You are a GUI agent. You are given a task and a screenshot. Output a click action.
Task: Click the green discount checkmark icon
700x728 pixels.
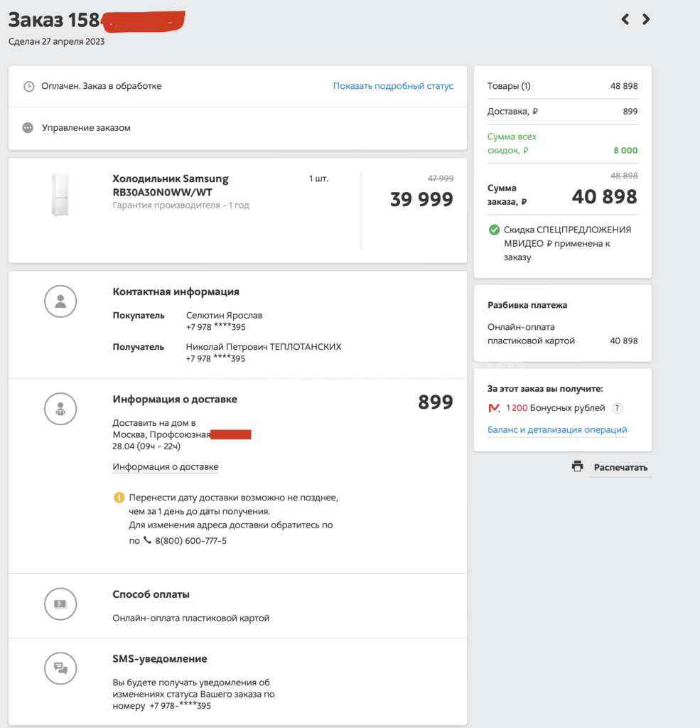(494, 230)
